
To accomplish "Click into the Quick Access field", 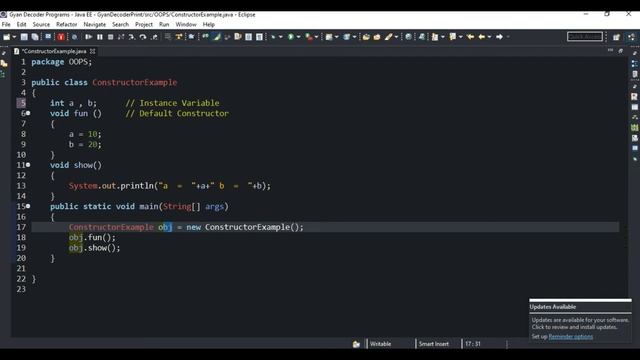I will coord(585,37).
